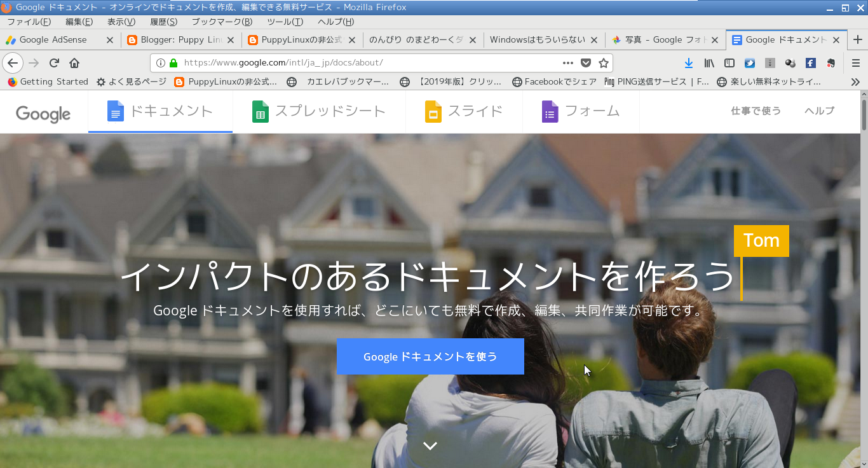The width and height of the screenshot is (868, 468).
Task: Close the Windowsはもういらない tab
Action: [x=594, y=39]
